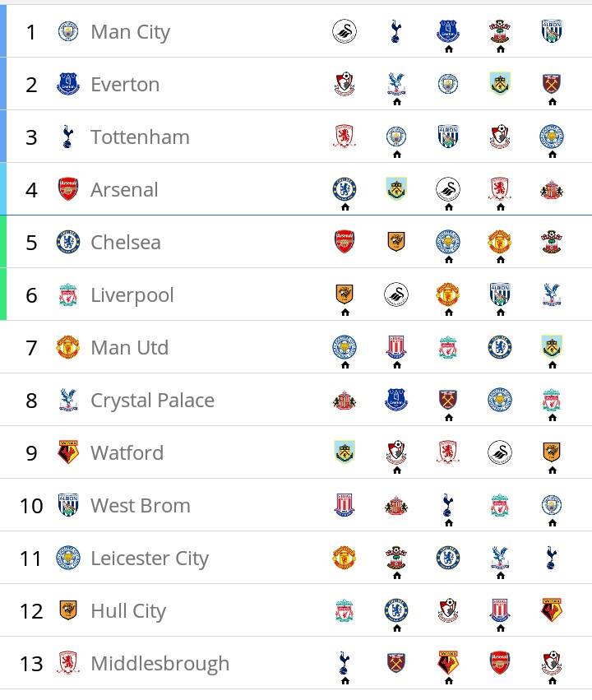Open the Hull City team name

click(128, 611)
